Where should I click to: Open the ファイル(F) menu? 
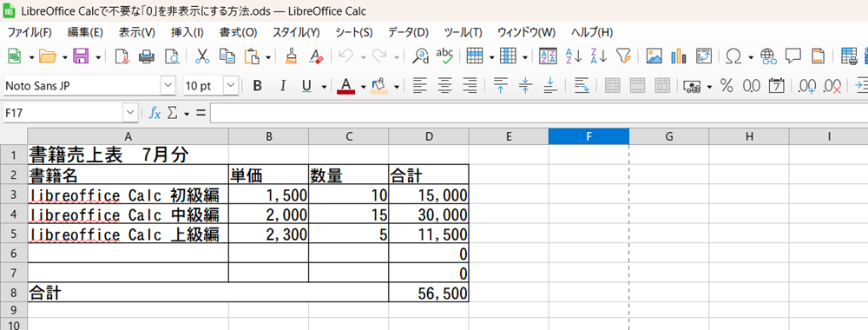tap(30, 32)
